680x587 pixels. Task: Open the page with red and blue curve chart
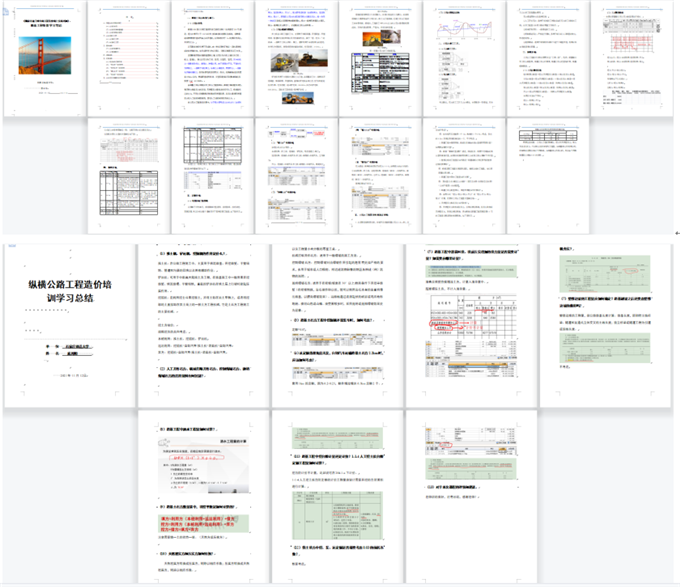464,59
